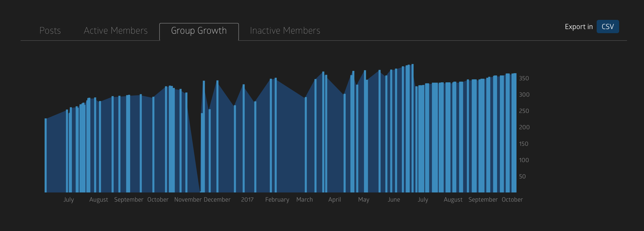Click the December label on the timeline
Screen dimensions: 644x231
click(x=217, y=200)
